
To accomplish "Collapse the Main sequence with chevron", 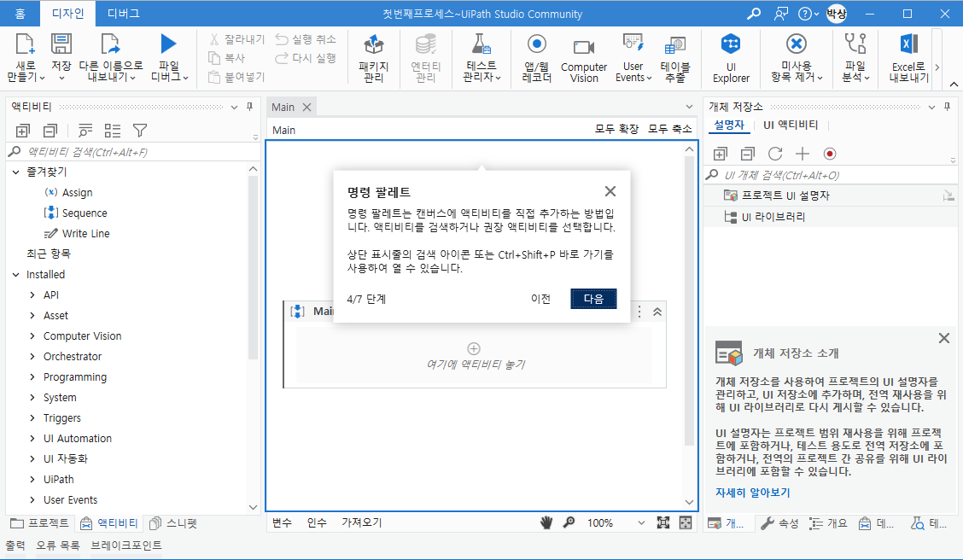I will pos(657,312).
